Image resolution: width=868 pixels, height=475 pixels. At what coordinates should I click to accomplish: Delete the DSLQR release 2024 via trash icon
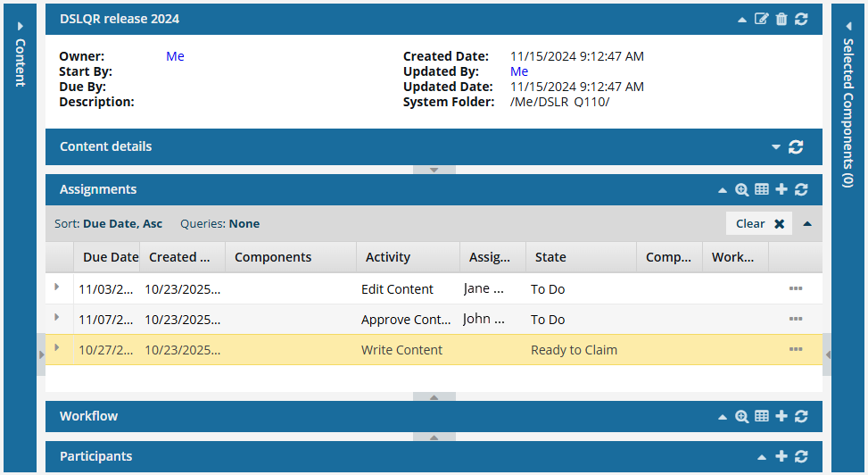(781, 19)
